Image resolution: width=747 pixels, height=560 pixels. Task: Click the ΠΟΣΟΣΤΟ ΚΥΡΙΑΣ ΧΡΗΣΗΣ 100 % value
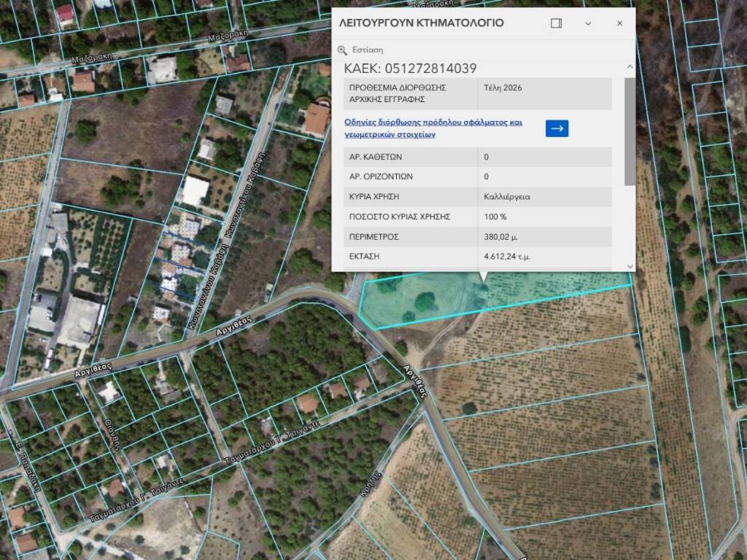click(x=495, y=217)
